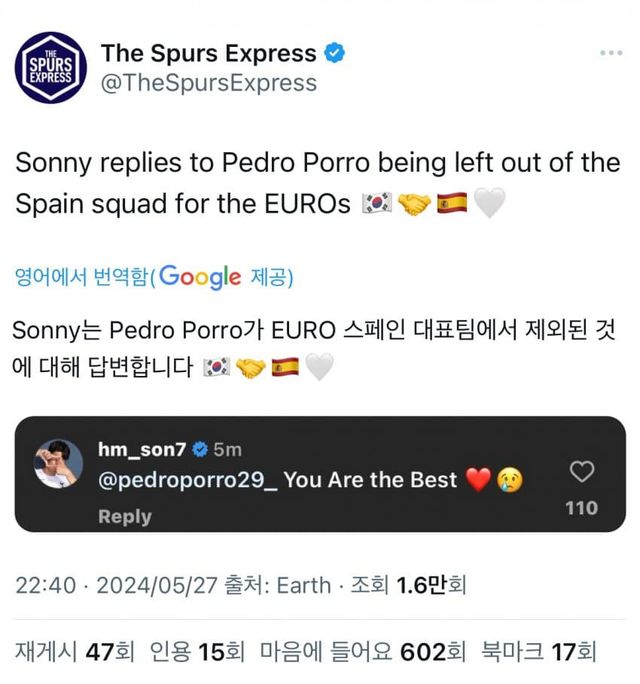
Task: Click the Google logo in translation notice
Action: 200,277
